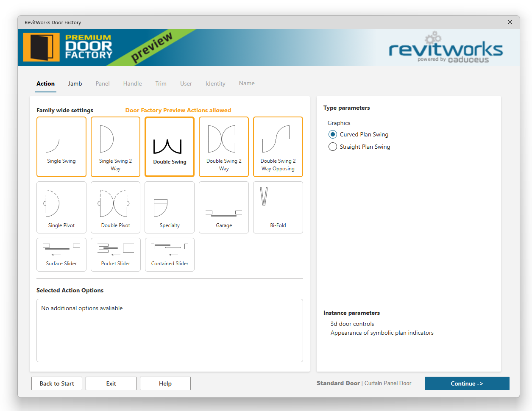
Task: Open Help for Door Factory
Action: click(165, 383)
